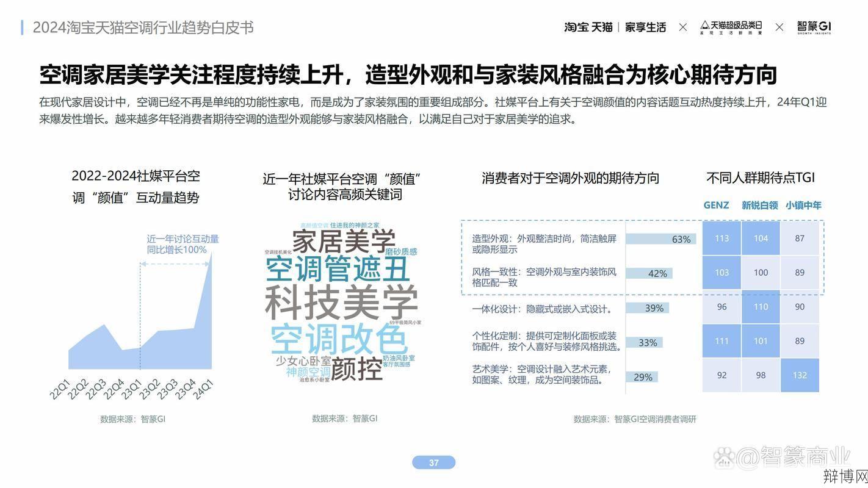
Task: Click the TGI cell 92
Action: 722,375
